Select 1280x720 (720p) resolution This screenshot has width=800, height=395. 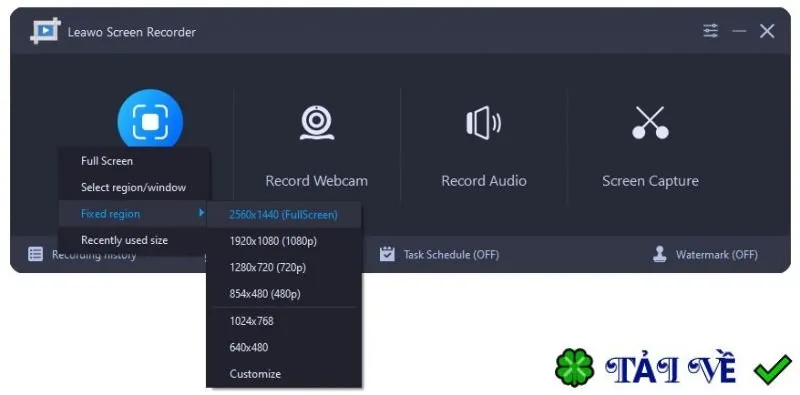coord(284,267)
